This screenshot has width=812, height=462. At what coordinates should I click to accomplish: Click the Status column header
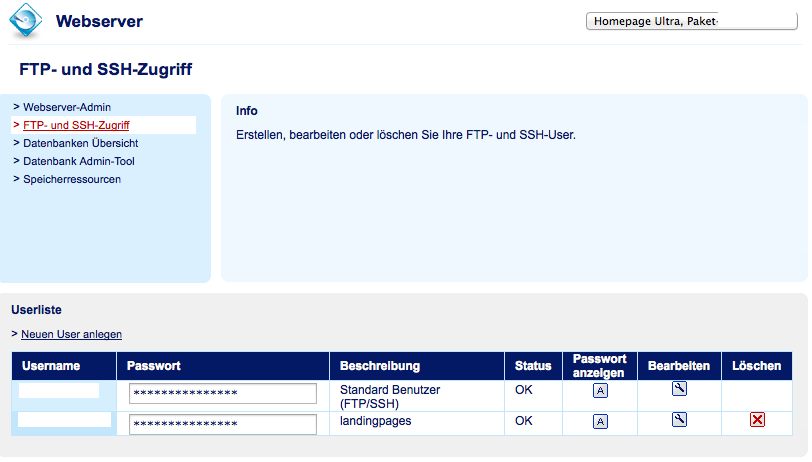click(533, 366)
